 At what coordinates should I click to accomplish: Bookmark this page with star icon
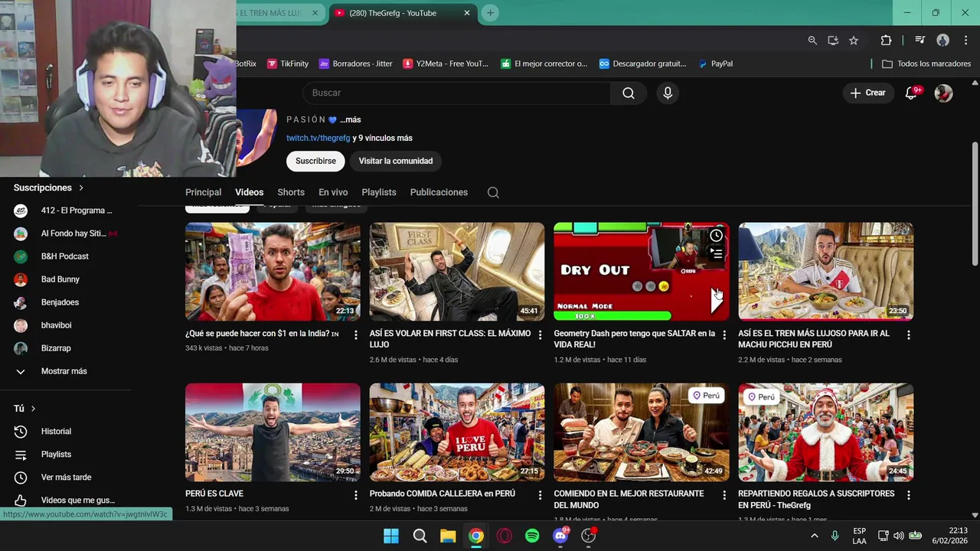click(x=854, y=41)
